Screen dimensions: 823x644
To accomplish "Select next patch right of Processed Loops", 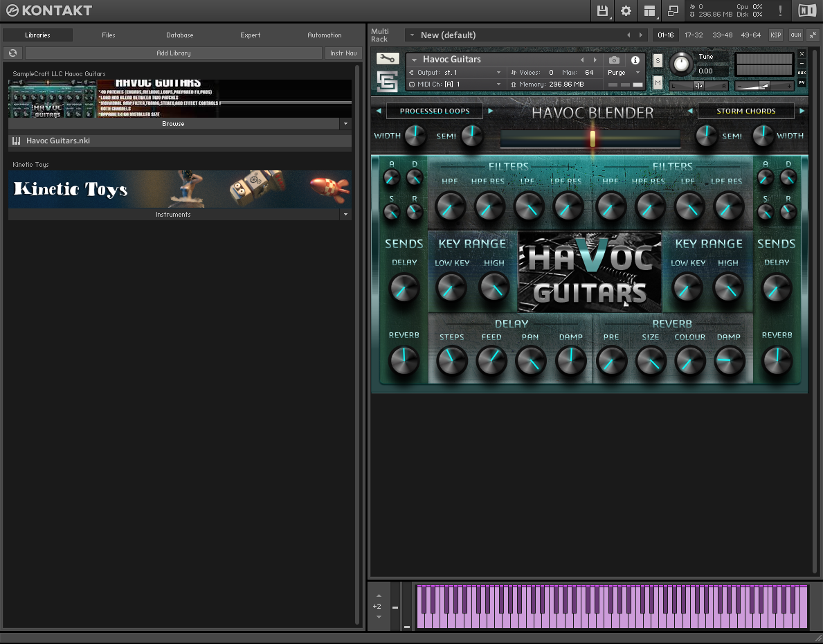I will (x=491, y=111).
